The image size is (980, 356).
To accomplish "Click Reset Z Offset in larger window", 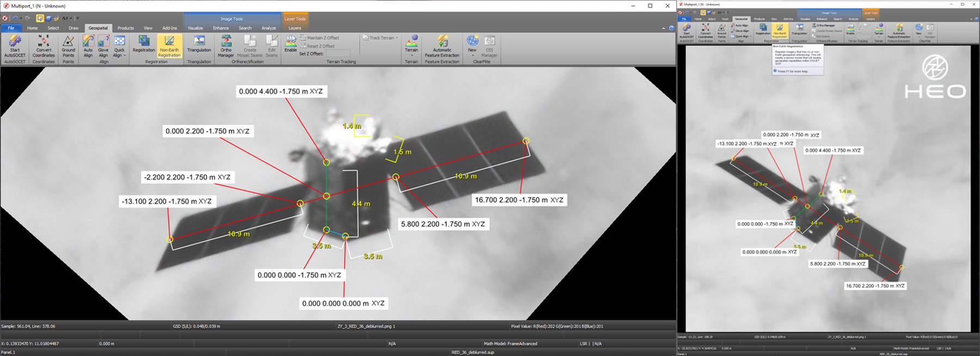I will click(x=320, y=46).
